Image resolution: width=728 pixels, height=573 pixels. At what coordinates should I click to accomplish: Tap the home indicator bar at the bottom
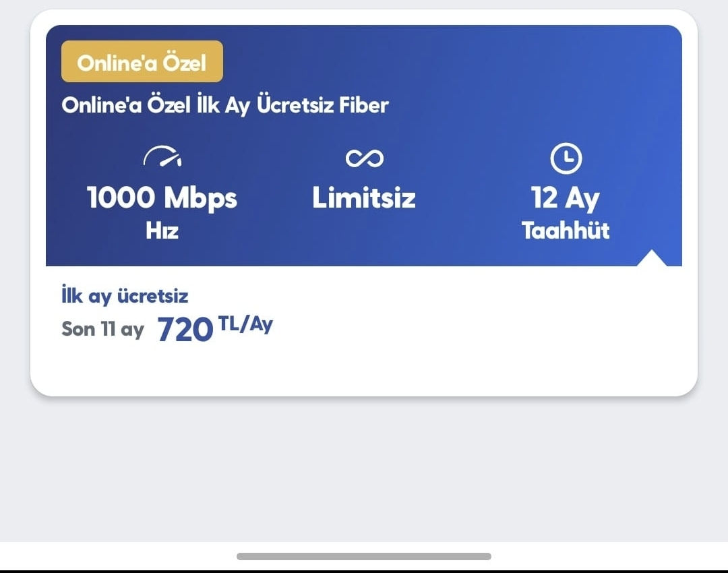point(364,556)
